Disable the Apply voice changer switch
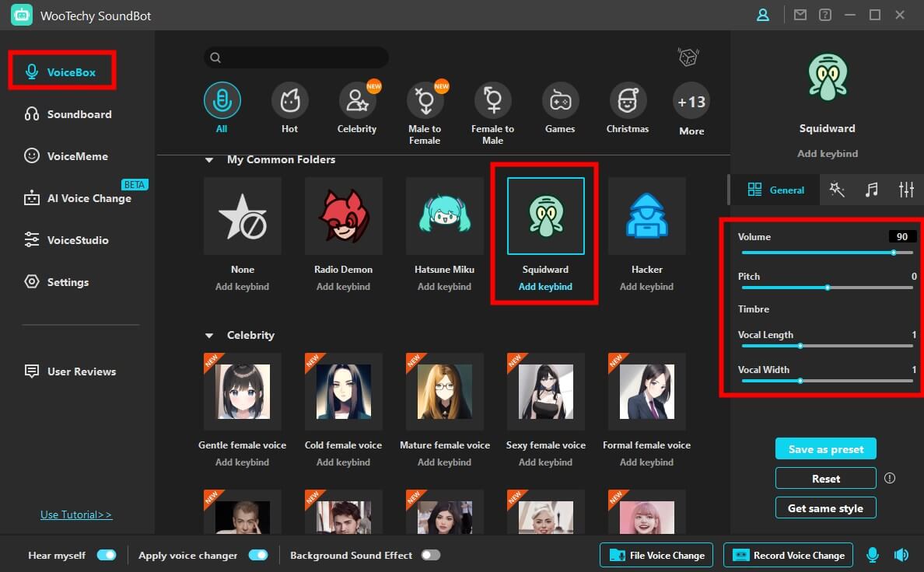Screen dimensions: 924x572 (x=257, y=555)
